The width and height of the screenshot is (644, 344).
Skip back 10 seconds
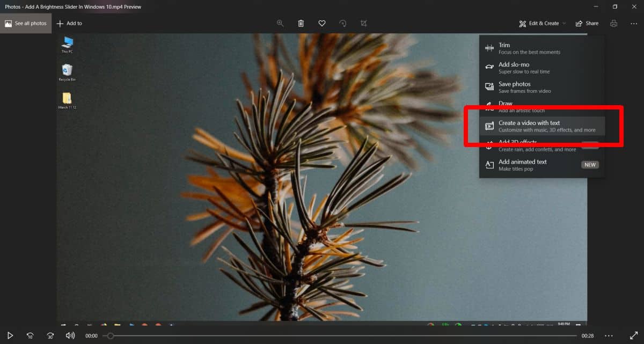[x=30, y=335]
